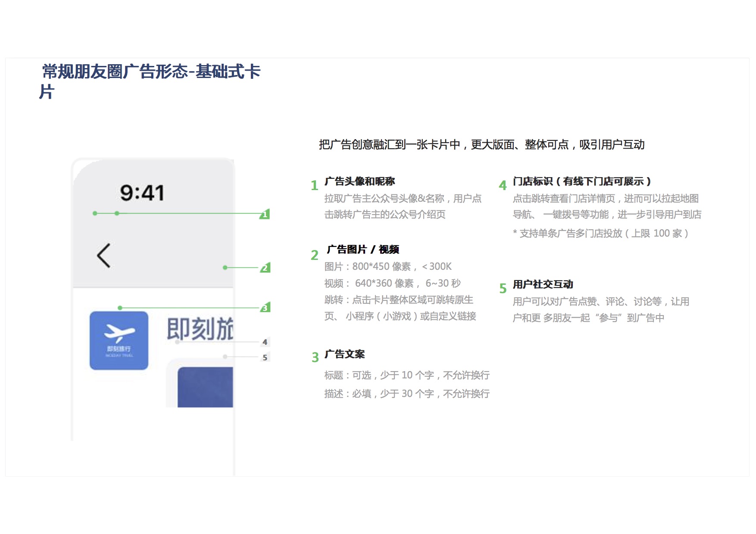Click the large green numeral 4 beside 门店标识
756x534 pixels.
coord(503,186)
